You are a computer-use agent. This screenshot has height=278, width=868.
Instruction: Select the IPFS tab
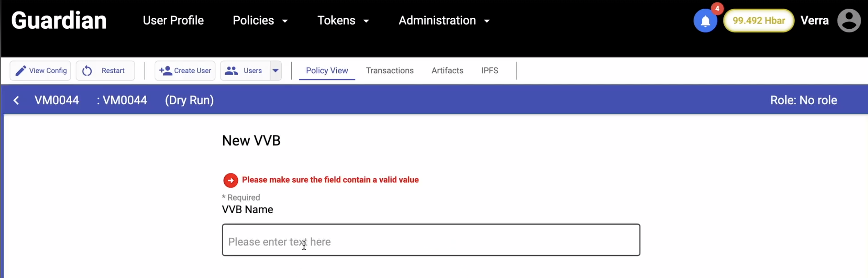point(489,70)
